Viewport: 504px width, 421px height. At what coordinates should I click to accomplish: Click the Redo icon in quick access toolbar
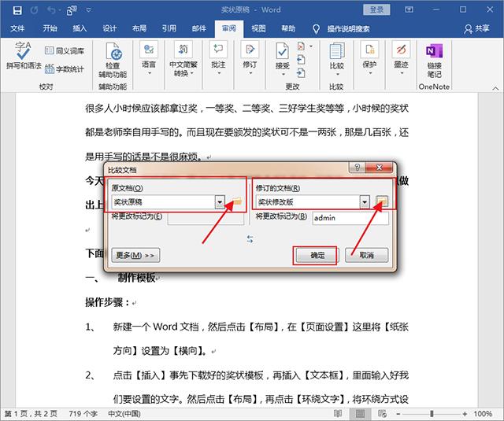tap(35, 10)
